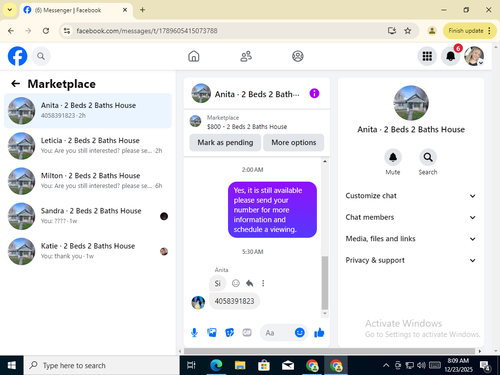Click the horizontal page scrollbar
Viewport: 500px width, 375px height.
(329, 351)
